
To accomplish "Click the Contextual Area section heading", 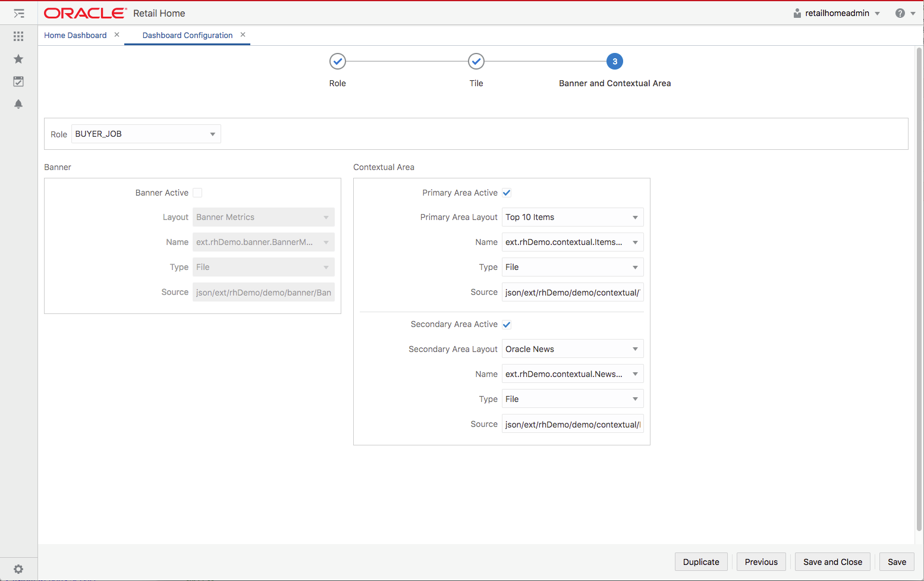I will [384, 167].
